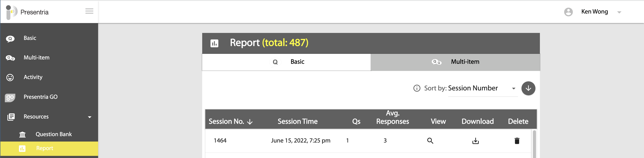View session 1464 with the magnifier icon
Viewport: 644px width, 158px height.
pyautogui.click(x=430, y=141)
